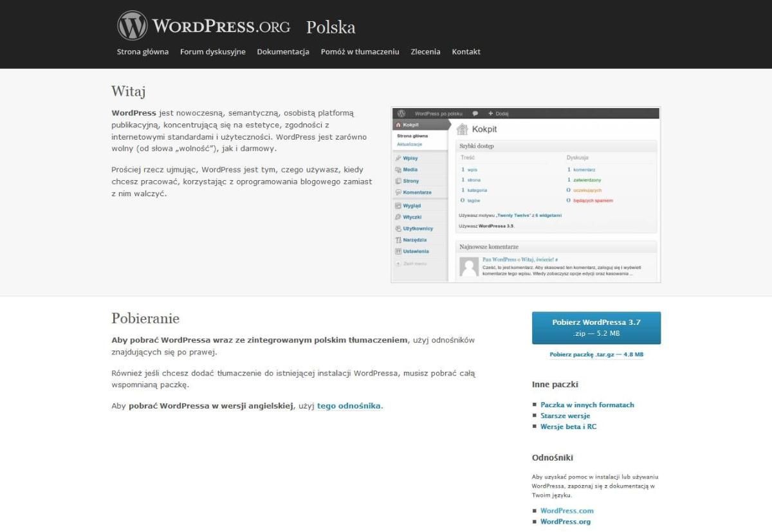Go to Forum dyskusyjne

(212, 51)
